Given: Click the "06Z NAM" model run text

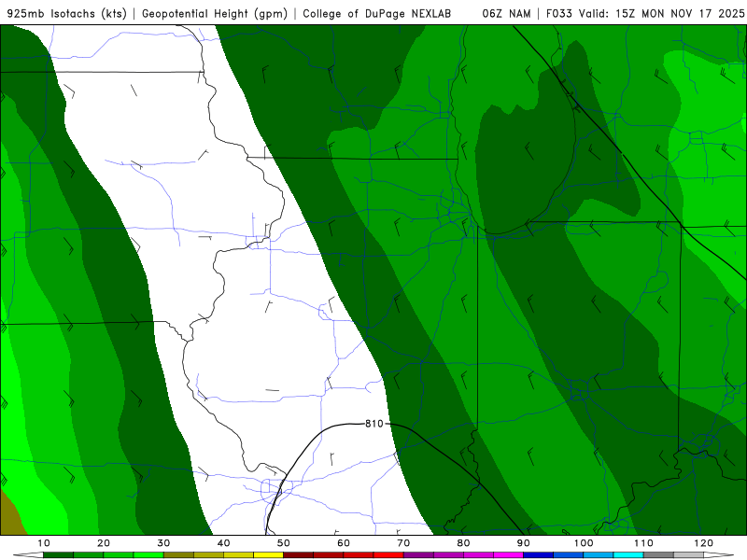Looking at the screenshot, I should click(506, 13).
